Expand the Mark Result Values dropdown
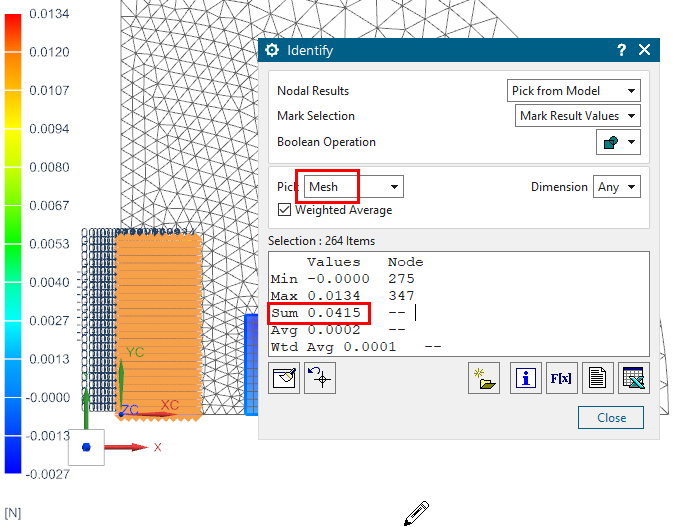The height and width of the screenshot is (527, 673). tap(578, 116)
